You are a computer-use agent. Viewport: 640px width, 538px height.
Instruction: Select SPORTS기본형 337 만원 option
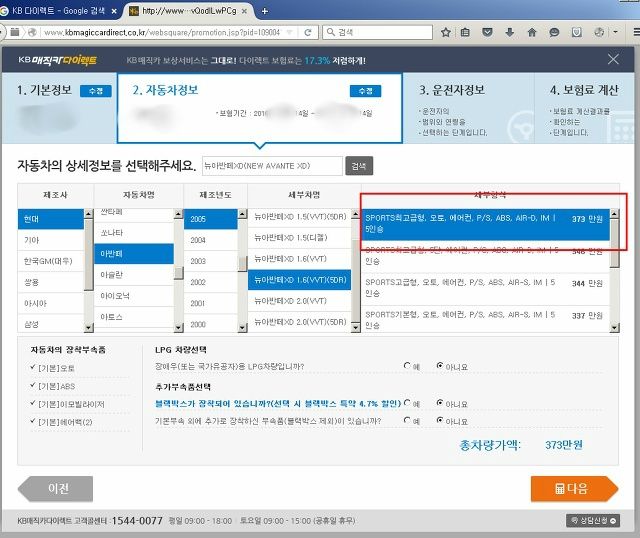point(485,320)
